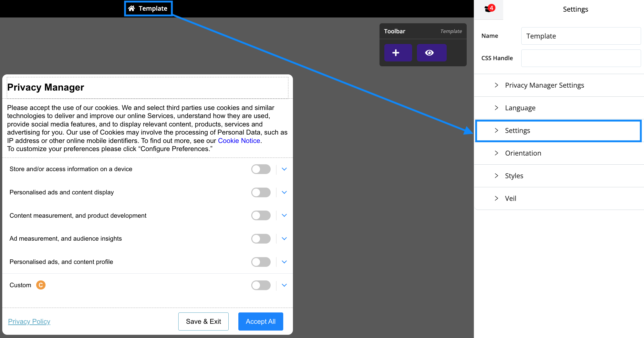Click the Accept All button
Screen dimensions: 644x338
tap(260, 321)
